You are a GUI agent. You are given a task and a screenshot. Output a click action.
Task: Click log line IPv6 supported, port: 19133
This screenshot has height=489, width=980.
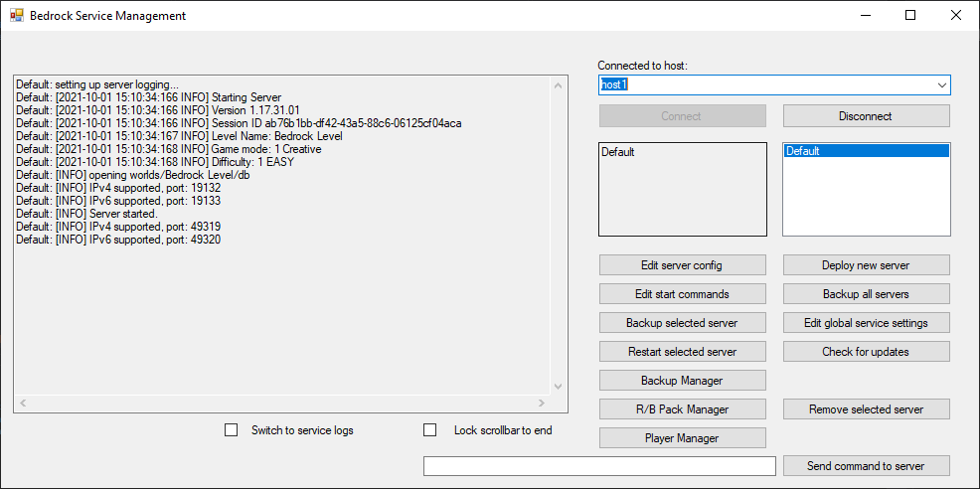(118, 201)
